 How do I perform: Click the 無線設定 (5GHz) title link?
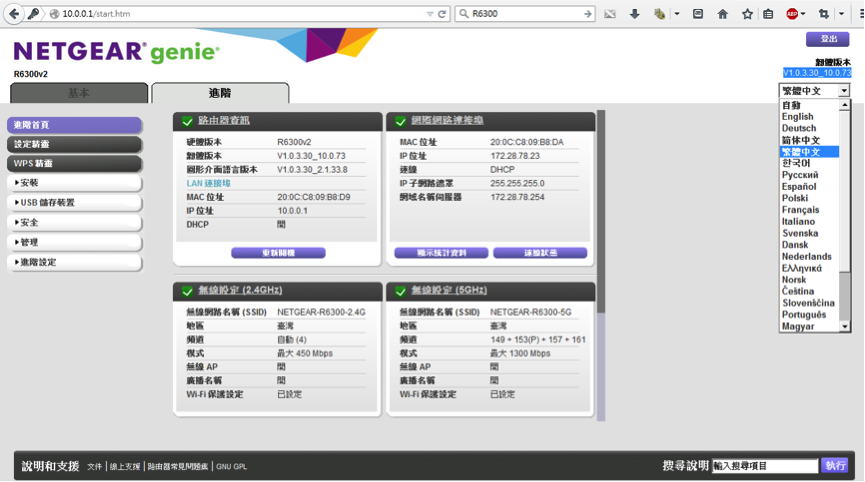pos(449,290)
